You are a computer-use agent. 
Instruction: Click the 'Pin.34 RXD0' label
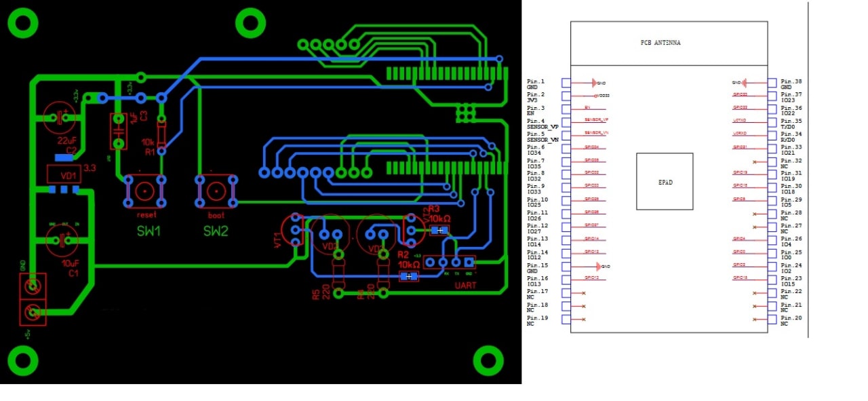(791, 137)
